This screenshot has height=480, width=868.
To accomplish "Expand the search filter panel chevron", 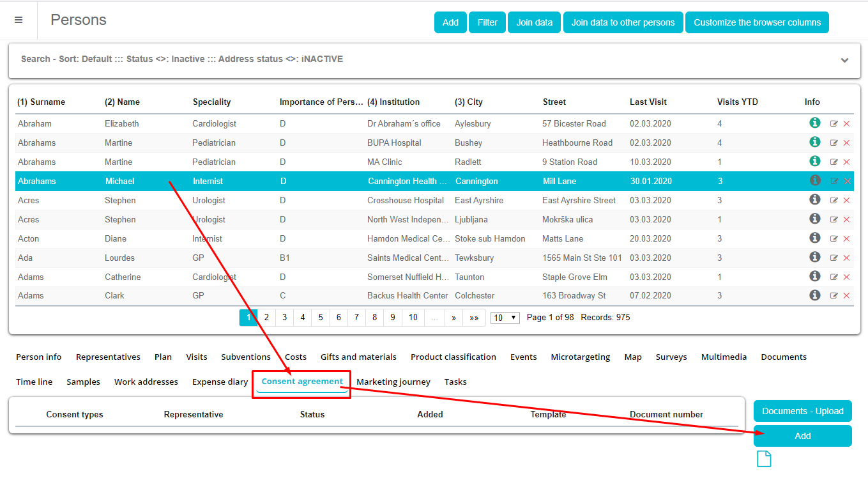I will click(844, 60).
